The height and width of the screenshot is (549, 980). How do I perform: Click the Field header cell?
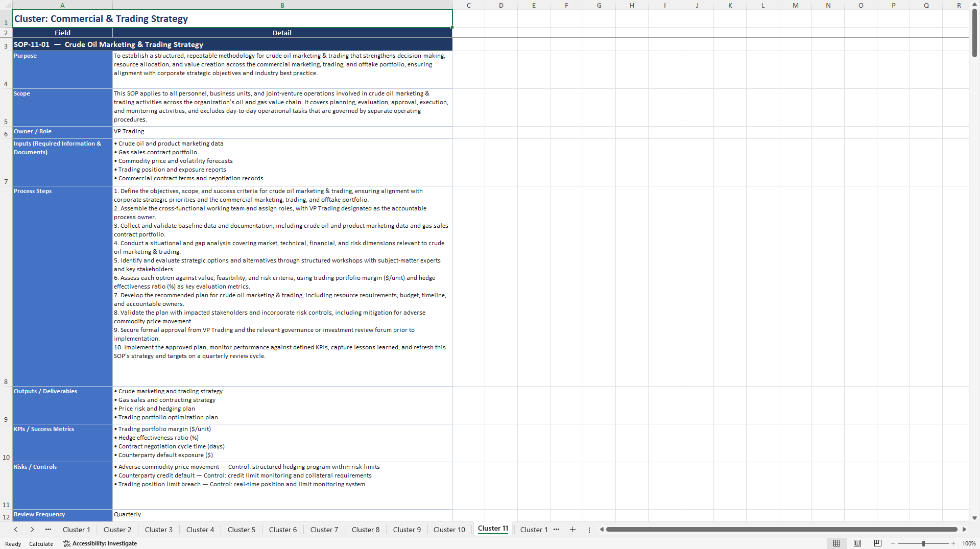(62, 33)
